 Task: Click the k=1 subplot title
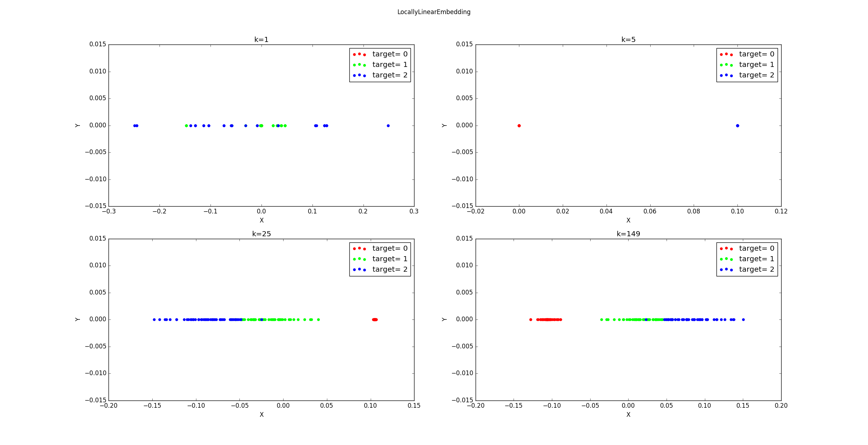[x=261, y=39]
